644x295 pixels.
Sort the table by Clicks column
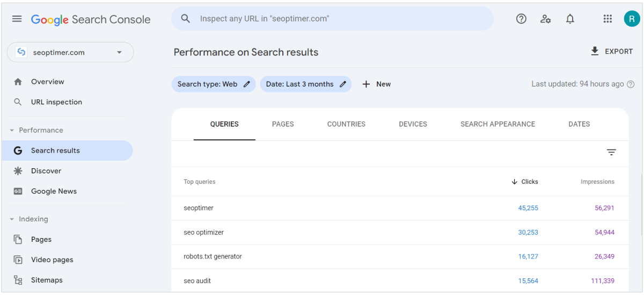pyautogui.click(x=525, y=182)
